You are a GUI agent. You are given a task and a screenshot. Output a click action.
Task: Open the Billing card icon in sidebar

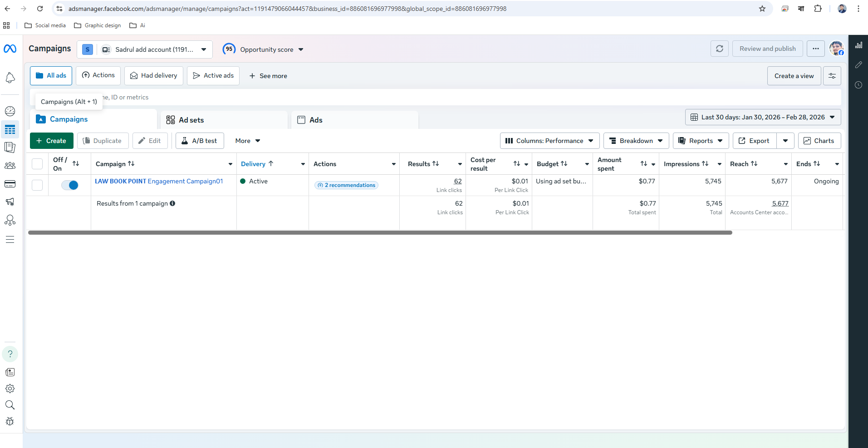pyautogui.click(x=10, y=184)
